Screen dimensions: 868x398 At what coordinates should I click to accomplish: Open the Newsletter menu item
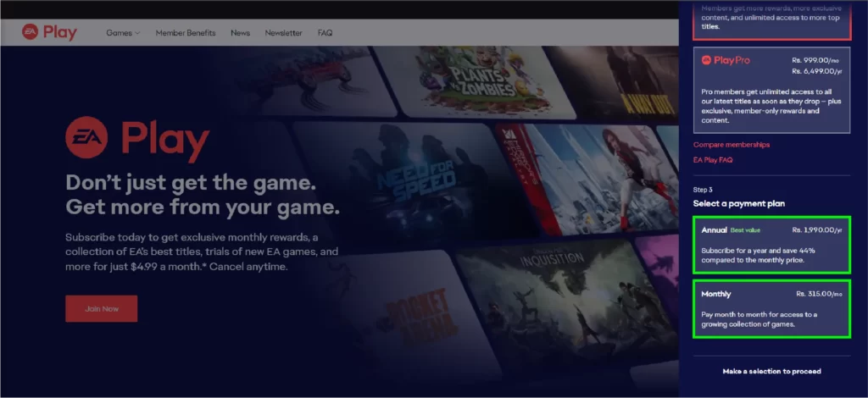[x=283, y=33]
